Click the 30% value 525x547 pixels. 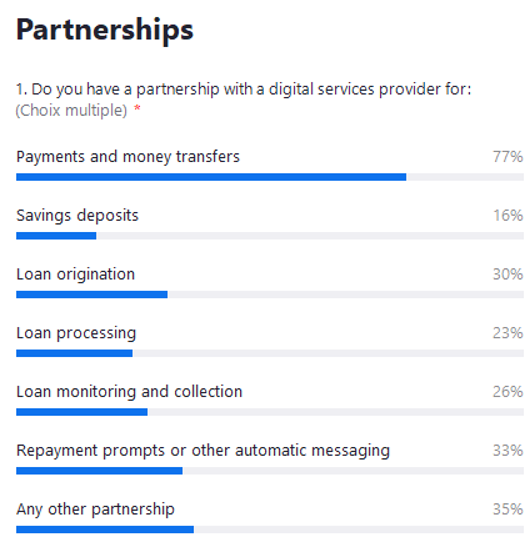coord(508,274)
